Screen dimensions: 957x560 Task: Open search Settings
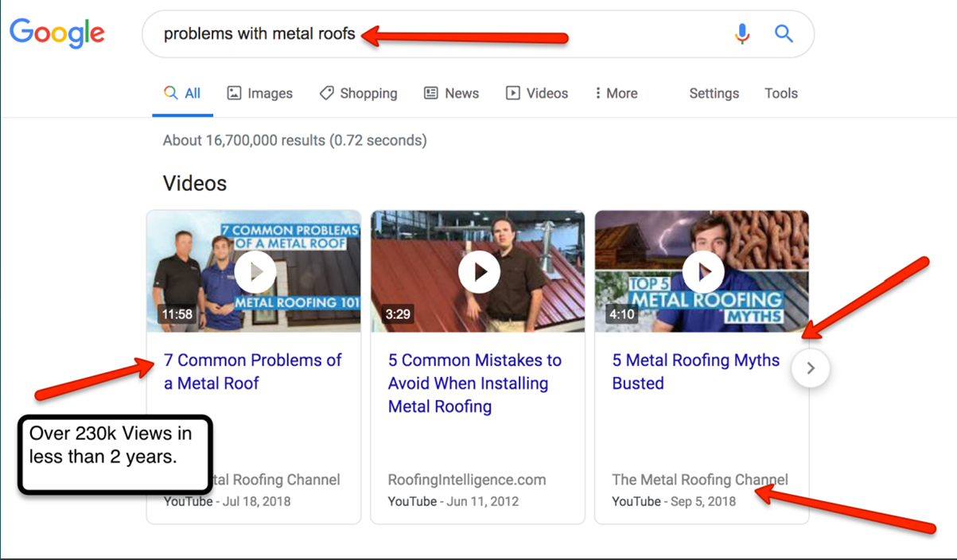[714, 93]
